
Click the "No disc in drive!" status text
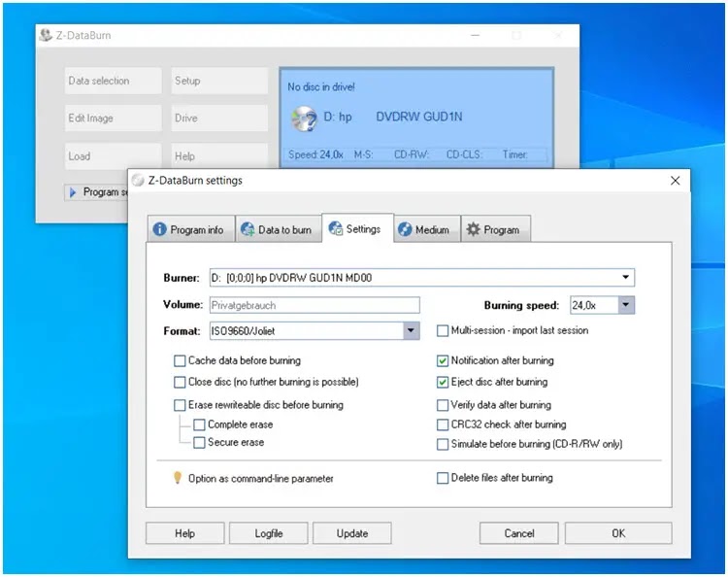(321, 86)
